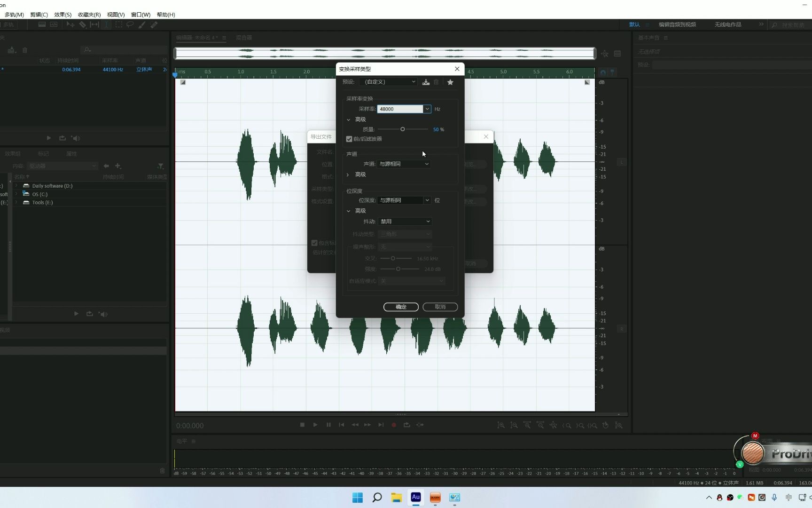Zoom in amplitude icon
The width and height of the screenshot is (812, 508).
501,425
